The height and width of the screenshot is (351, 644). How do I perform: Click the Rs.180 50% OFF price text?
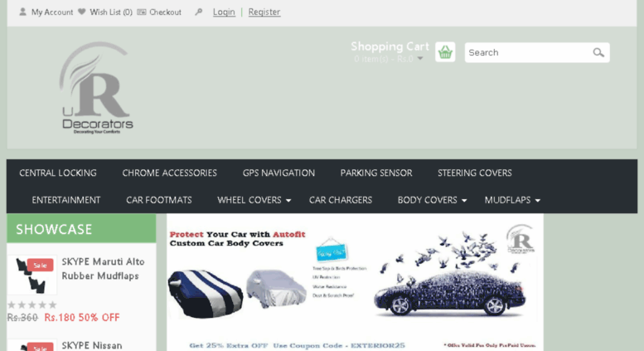[82, 317]
